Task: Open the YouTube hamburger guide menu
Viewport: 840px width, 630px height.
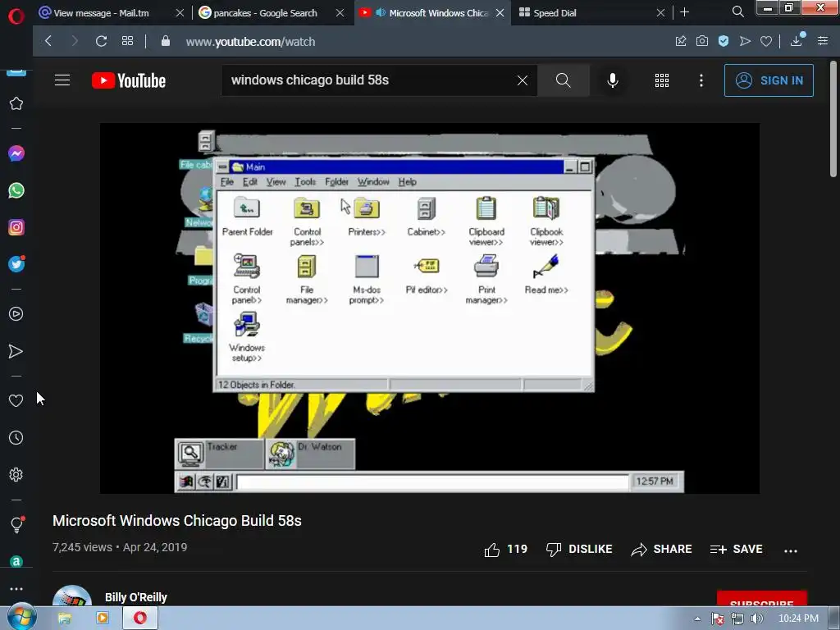Action: [x=62, y=80]
